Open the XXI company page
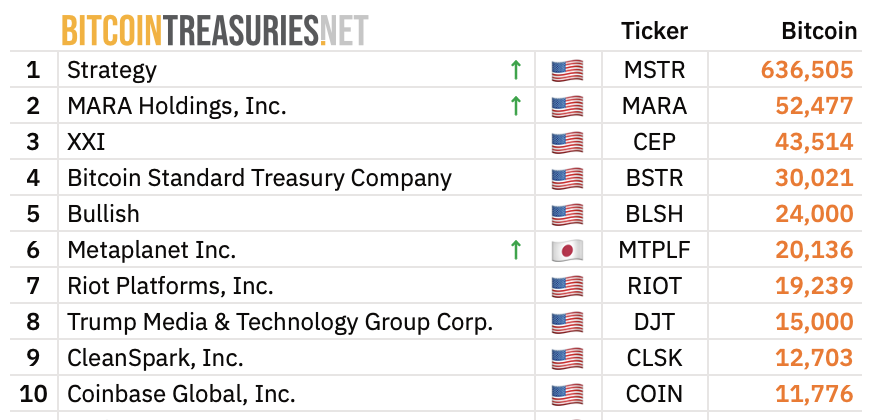This screenshot has width=890, height=420. pos(86,142)
